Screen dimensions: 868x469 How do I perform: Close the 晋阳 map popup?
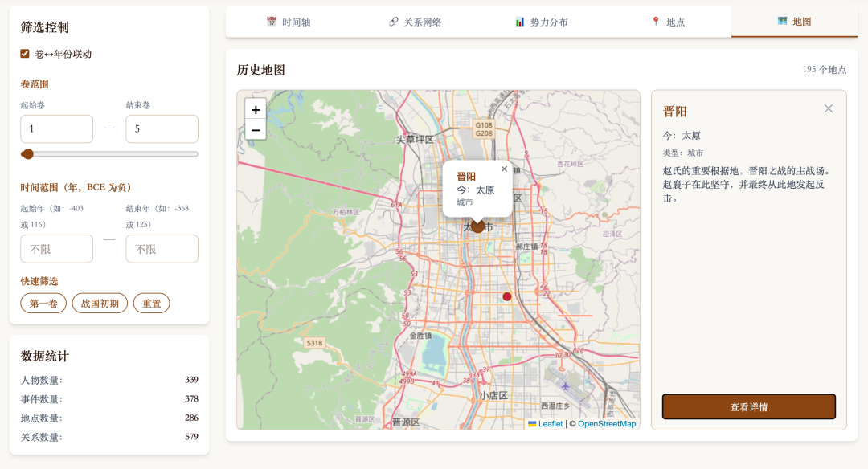504,169
